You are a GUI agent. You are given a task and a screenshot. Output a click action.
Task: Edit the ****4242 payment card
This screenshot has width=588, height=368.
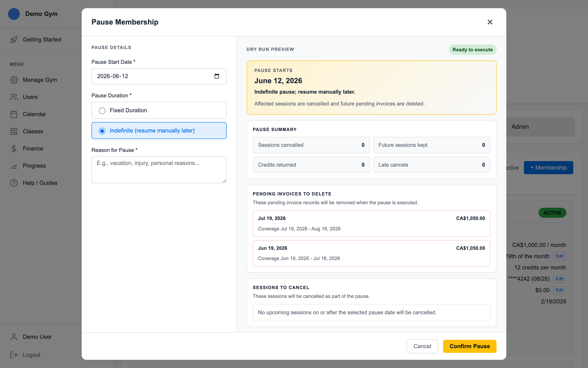[x=559, y=279]
